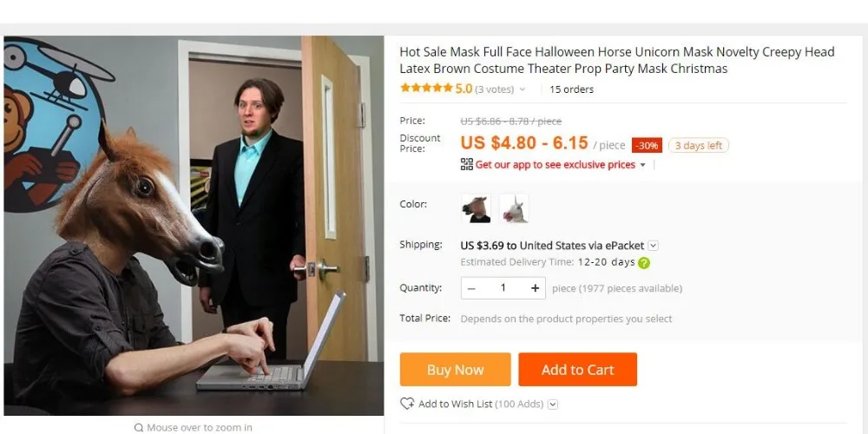Increase quantity with plus button
The image size is (868, 434).
[535, 288]
